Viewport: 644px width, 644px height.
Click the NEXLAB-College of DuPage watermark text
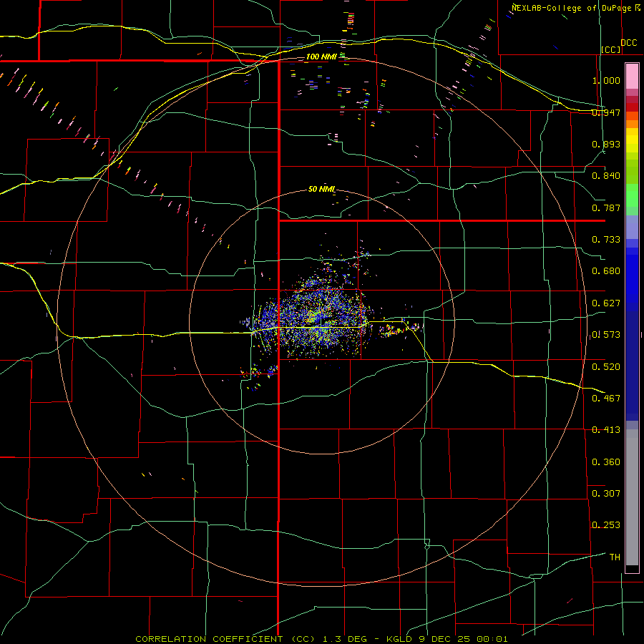point(571,8)
